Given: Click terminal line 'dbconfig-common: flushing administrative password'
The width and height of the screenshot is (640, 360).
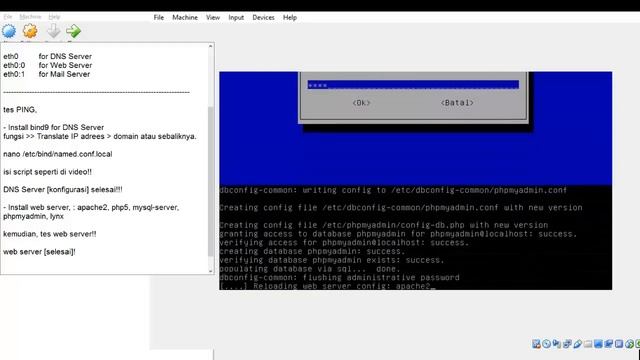Looking at the screenshot, I should (340, 278).
